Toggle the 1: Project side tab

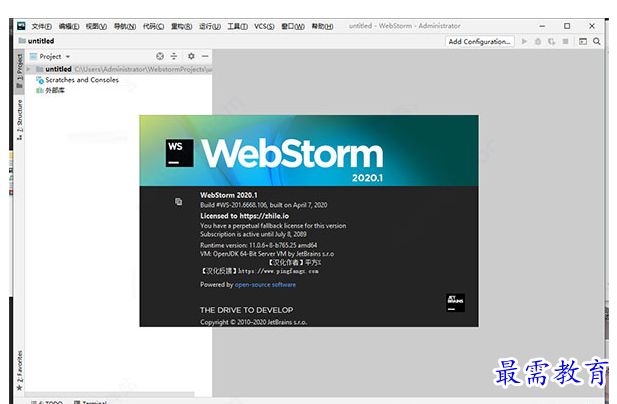(x=19, y=71)
